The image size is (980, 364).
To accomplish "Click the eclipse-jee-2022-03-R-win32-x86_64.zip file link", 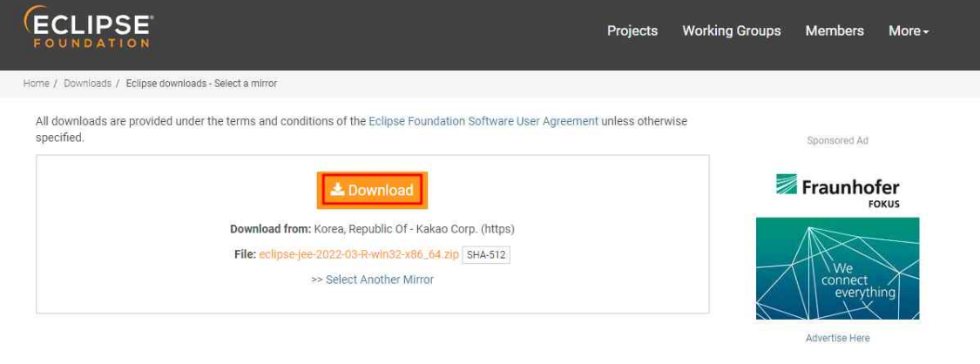I will [x=359, y=255].
